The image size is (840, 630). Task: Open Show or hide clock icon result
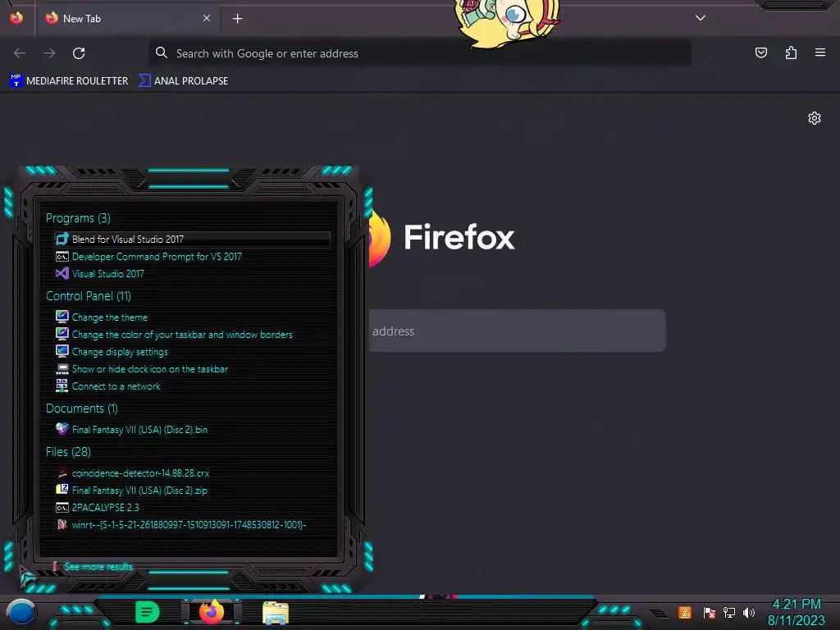coord(149,369)
